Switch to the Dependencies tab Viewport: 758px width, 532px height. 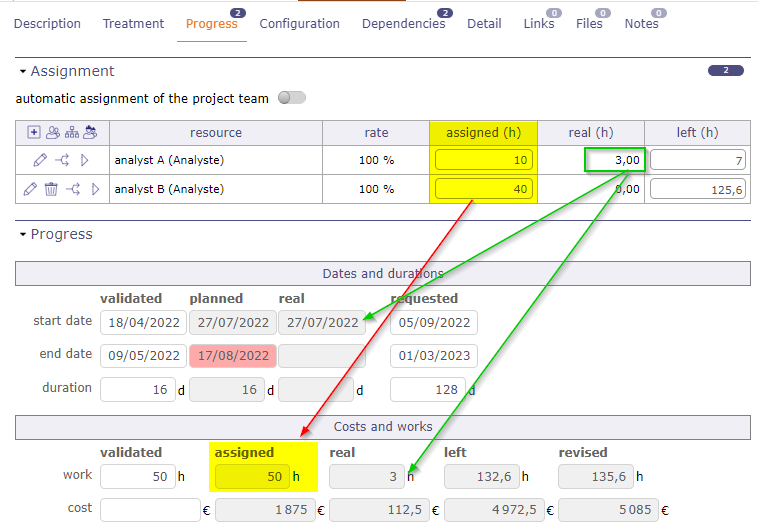pos(403,24)
